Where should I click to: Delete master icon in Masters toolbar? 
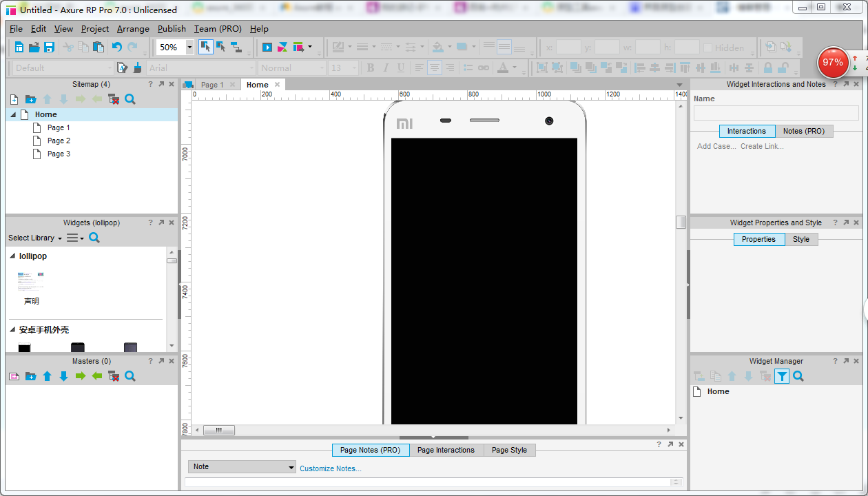114,376
